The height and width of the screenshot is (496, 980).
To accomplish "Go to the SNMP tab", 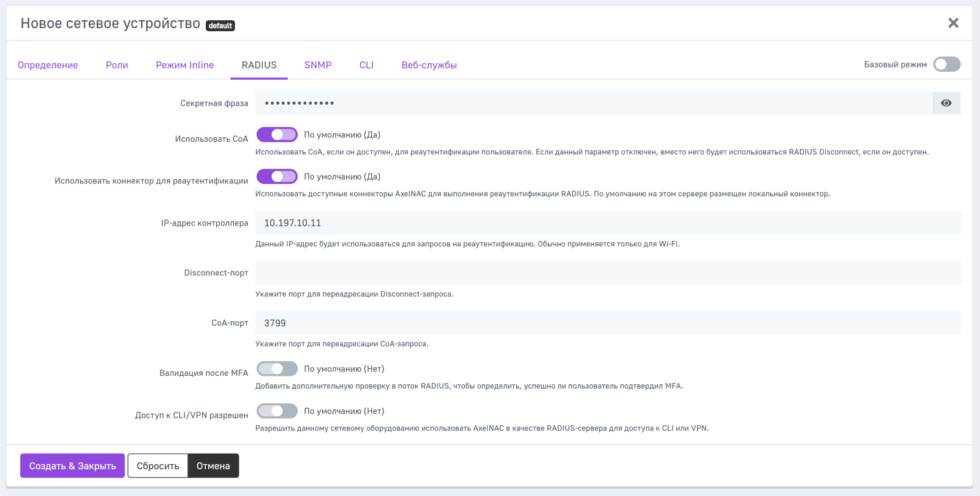I will coord(318,65).
